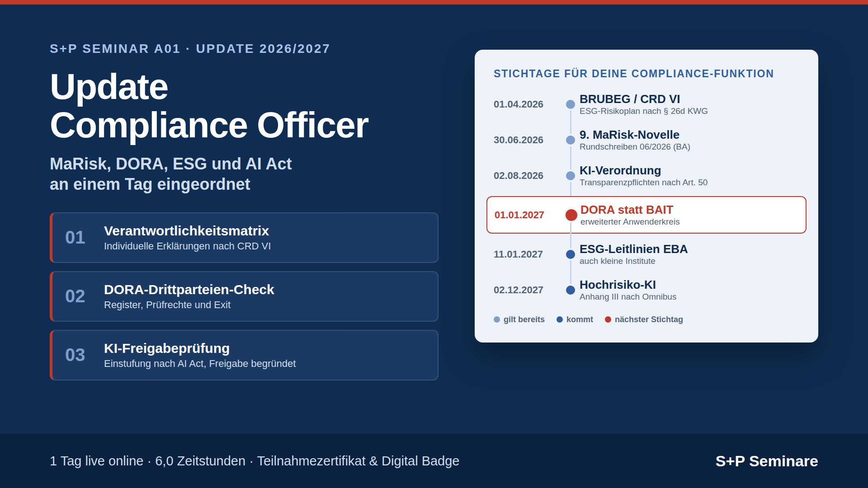The width and height of the screenshot is (868, 488).
Task: Click 'Einstufung nach AI Act, Freigabe begründet'
Action: 200,364
